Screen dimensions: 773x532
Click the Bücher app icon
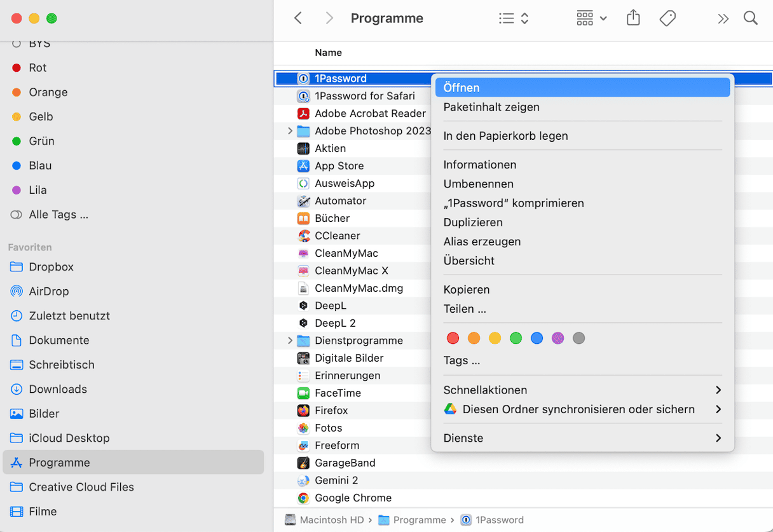coord(303,219)
